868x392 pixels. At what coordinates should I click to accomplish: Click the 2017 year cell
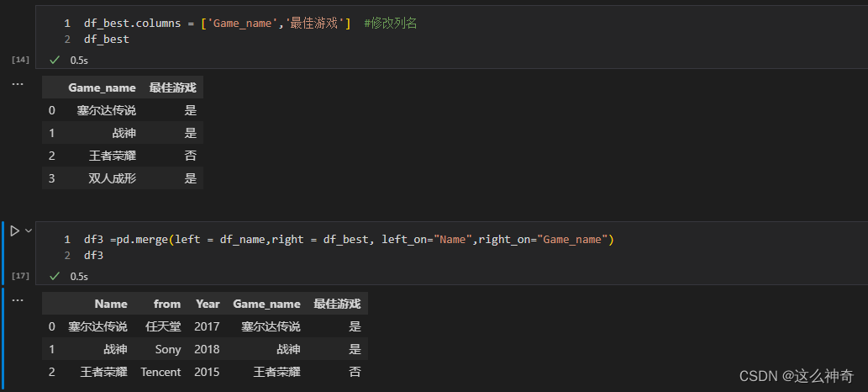[207, 326]
